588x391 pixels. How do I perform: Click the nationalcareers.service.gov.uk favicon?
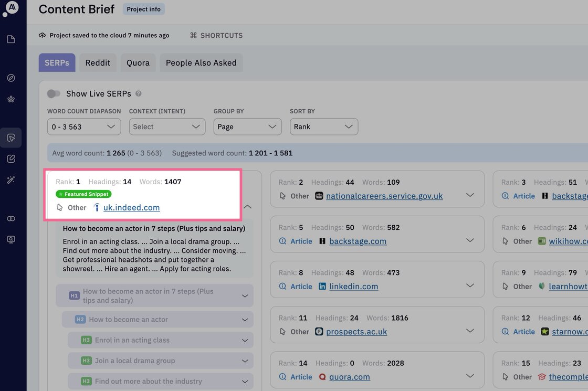319,196
